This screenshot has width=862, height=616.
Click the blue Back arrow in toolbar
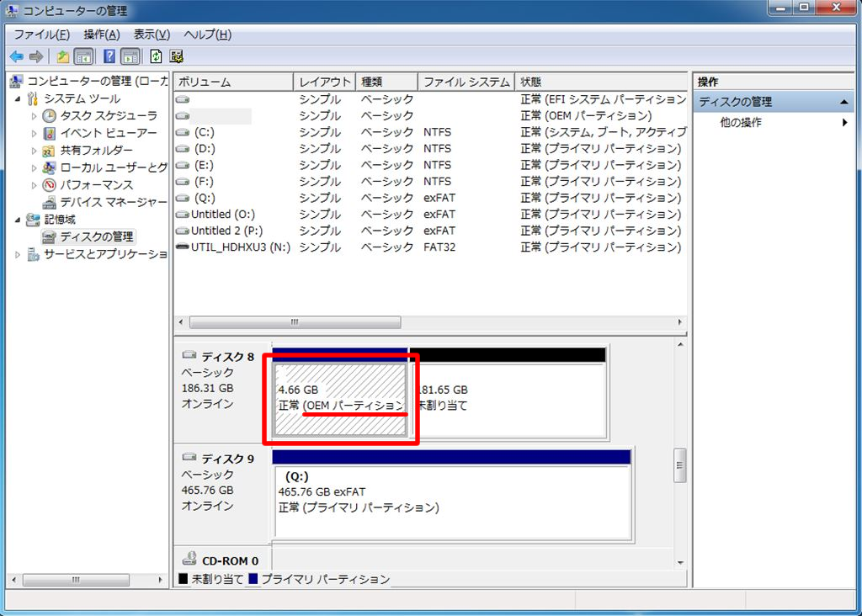(16, 56)
